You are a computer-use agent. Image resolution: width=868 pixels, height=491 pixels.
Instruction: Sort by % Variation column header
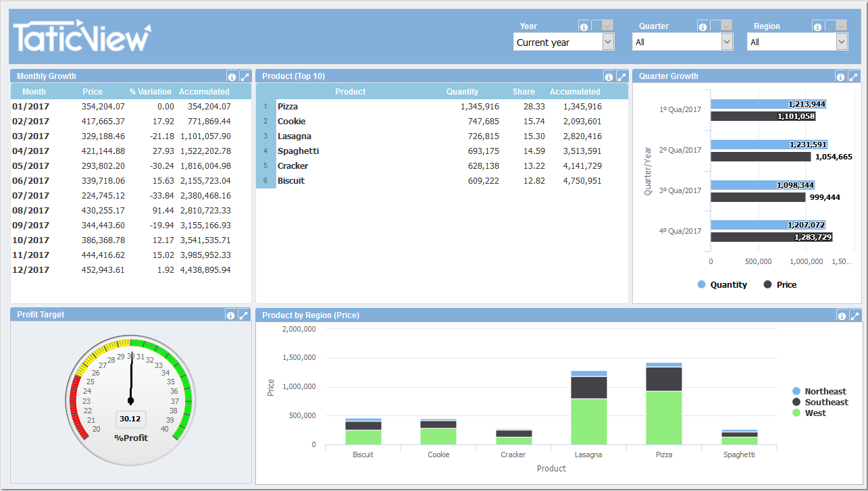click(x=150, y=92)
